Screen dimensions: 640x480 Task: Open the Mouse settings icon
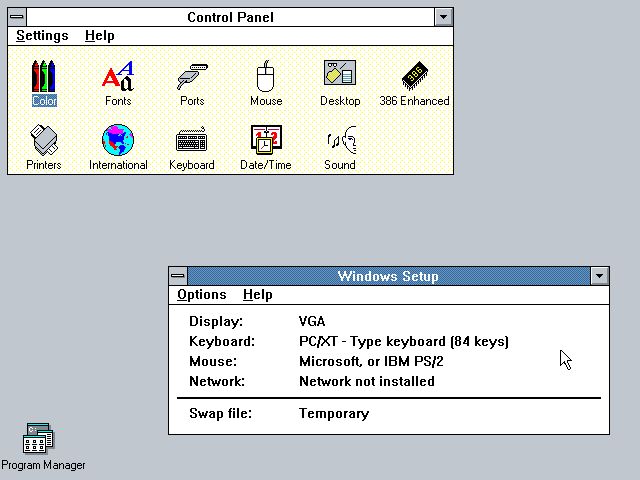point(266,76)
